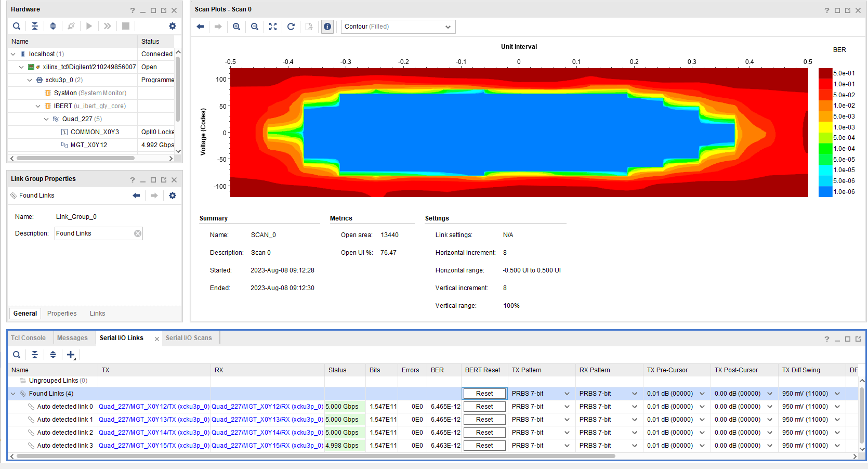
Task: Zoom out on scan plot
Action: click(255, 27)
